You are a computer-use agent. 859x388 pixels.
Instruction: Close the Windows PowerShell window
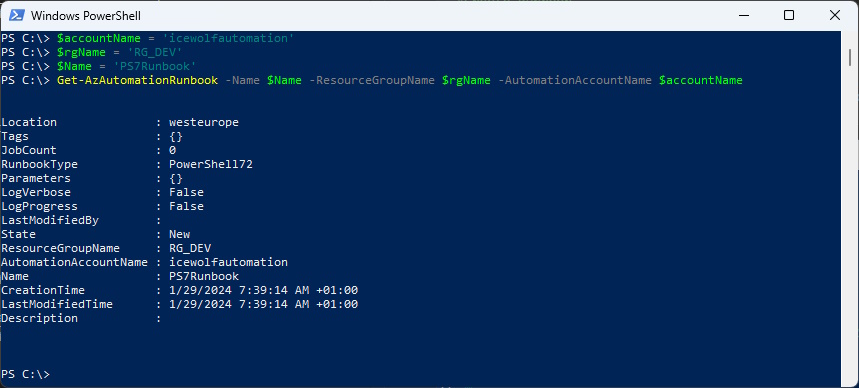coord(835,15)
